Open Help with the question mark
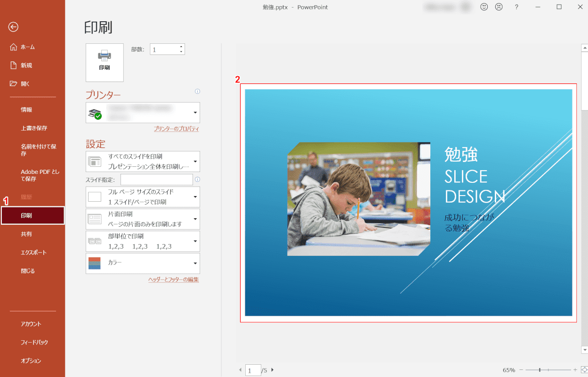This screenshot has height=377, width=588. 516,7
